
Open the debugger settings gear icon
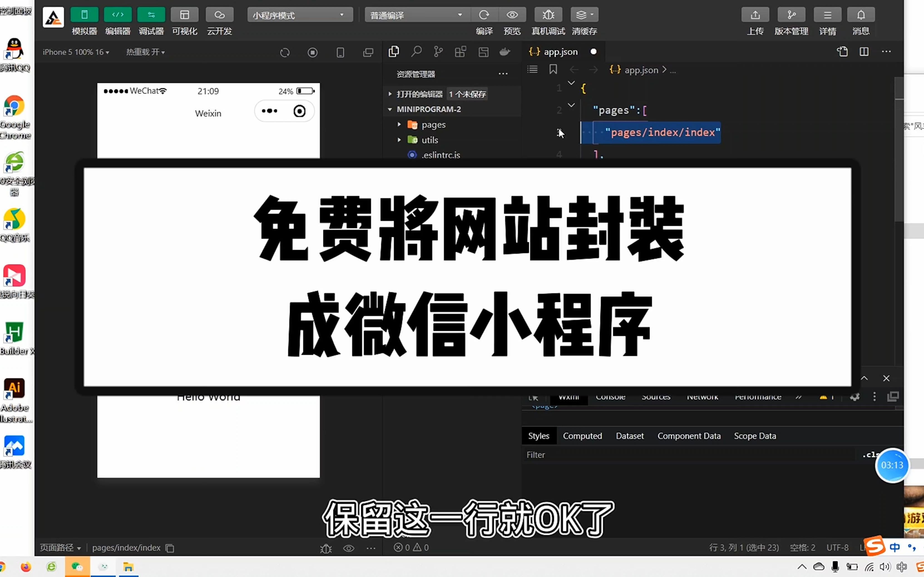854,397
